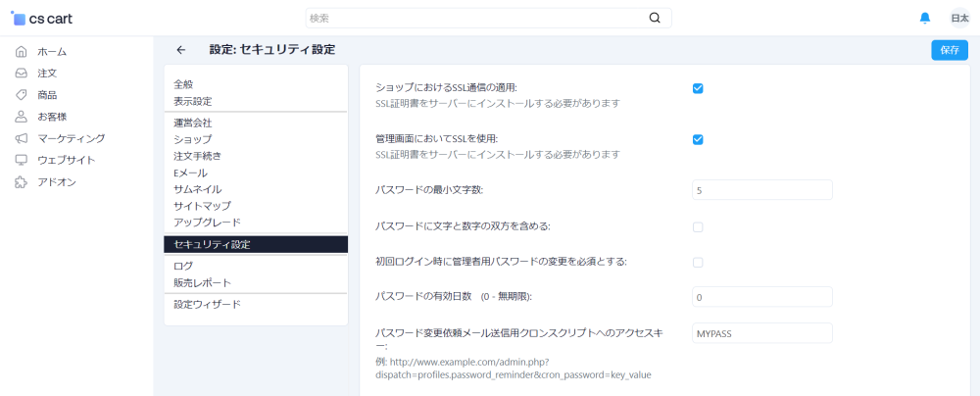Select サムネイル settings section
This screenshot has height=396, width=980.
coord(198,189)
